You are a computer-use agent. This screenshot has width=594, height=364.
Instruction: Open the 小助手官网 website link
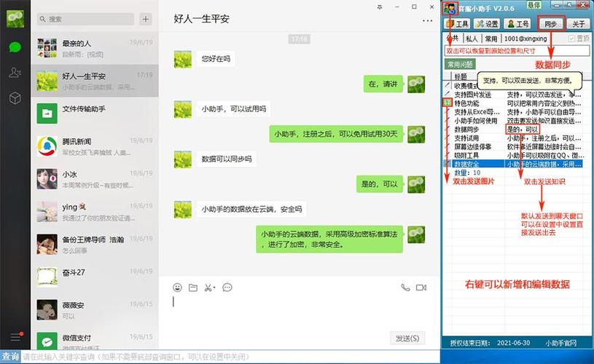560,343
